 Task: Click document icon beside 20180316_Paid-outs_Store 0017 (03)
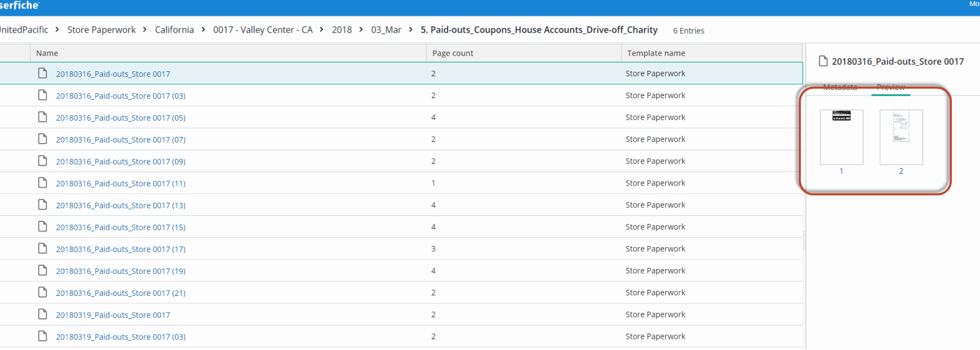click(43, 95)
